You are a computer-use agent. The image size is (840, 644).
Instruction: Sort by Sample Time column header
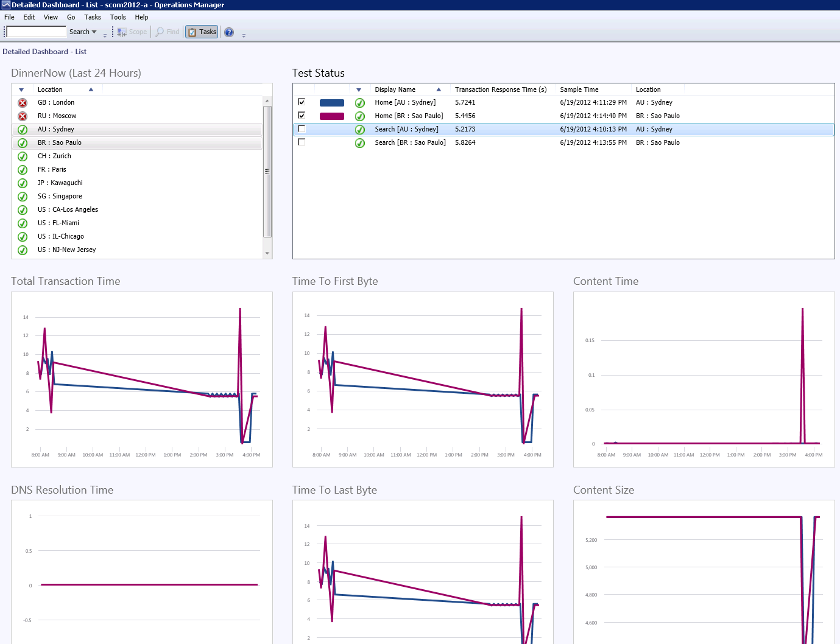579,89
